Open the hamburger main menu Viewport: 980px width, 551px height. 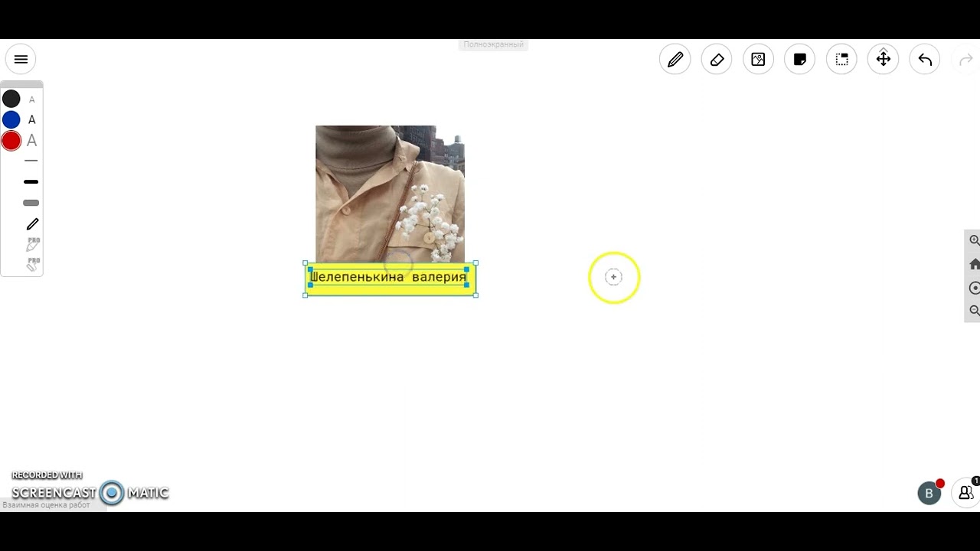pyautogui.click(x=21, y=59)
